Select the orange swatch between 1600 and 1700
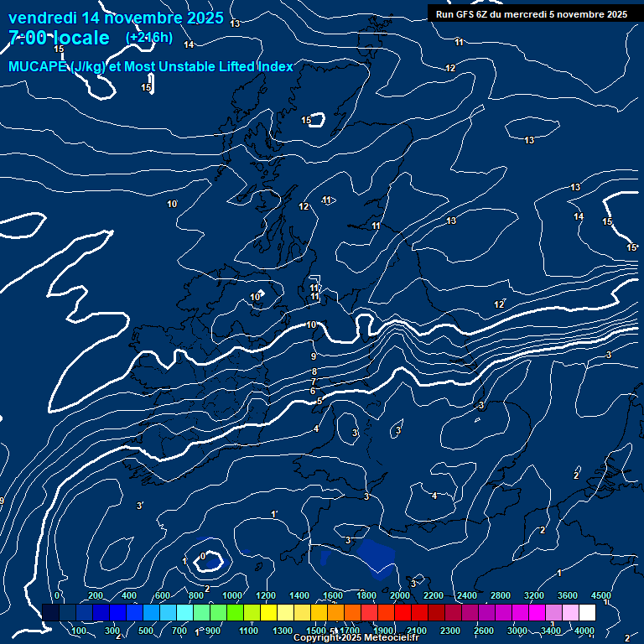The height and width of the screenshot is (644, 644). coord(336,612)
